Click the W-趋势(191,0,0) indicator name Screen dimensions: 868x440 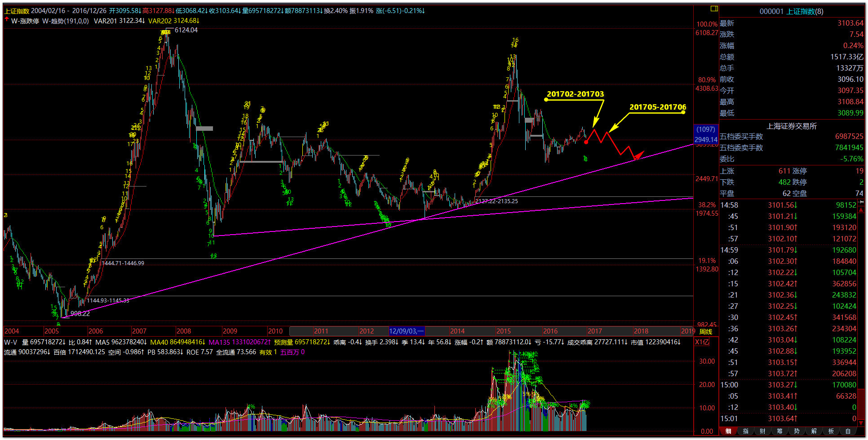point(66,21)
